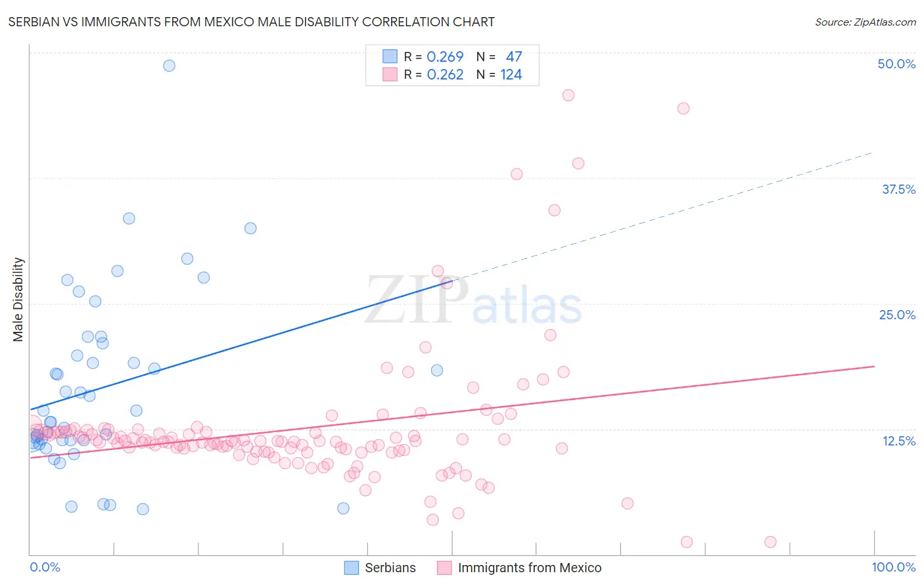924x586 pixels.
Task: Click the 37.5% y-axis label
Action: 898,189
